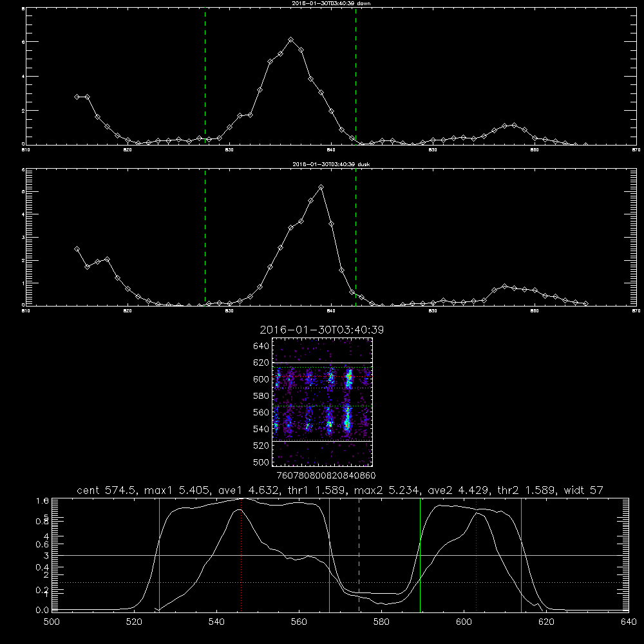Click spectrogram image y-axis label 600
Viewport: 644px width, 644px height.
[x=261, y=379]
